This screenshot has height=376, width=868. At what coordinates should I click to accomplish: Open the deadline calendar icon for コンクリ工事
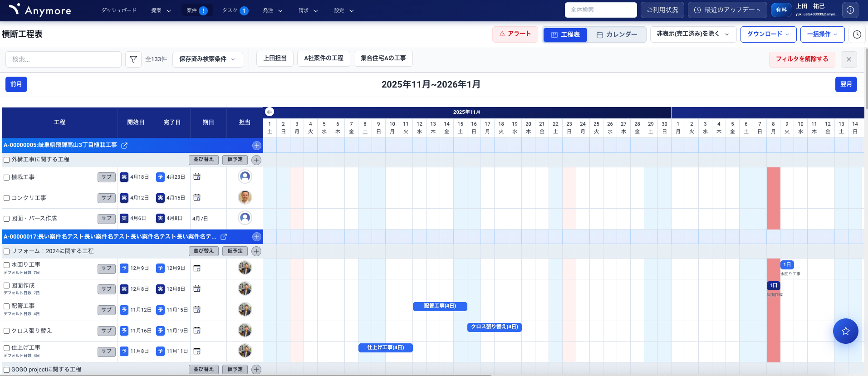coord(197,198)
